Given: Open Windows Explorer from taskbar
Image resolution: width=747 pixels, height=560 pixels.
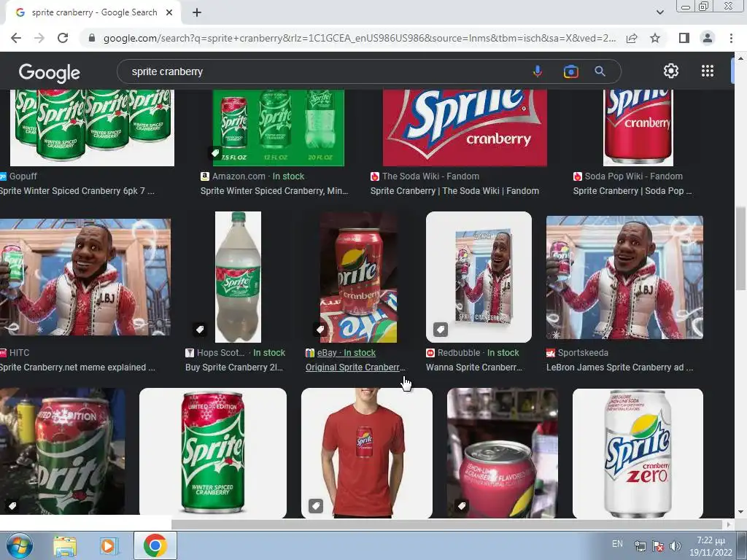Looking at the screenshot, I should click(x=64, y=545).
